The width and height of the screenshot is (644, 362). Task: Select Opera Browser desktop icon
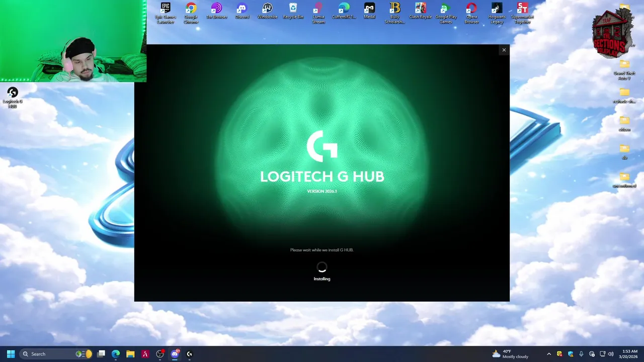(471, 13)
